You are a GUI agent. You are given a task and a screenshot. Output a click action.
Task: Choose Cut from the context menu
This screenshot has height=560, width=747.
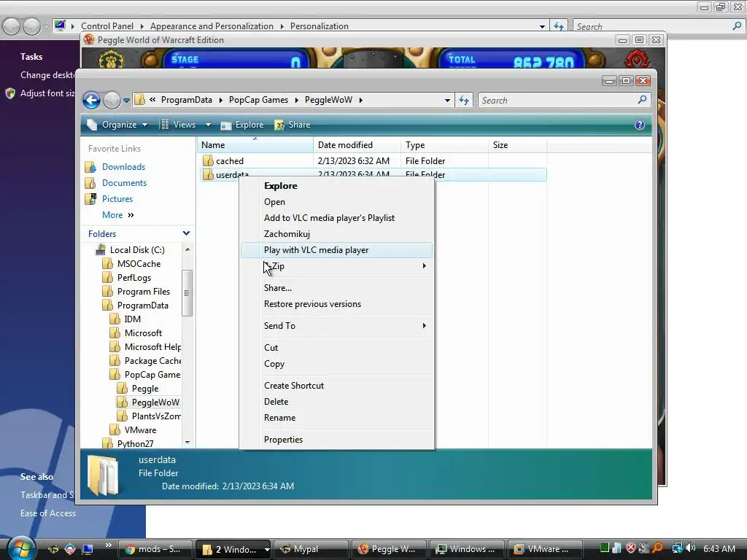[336, 348]
